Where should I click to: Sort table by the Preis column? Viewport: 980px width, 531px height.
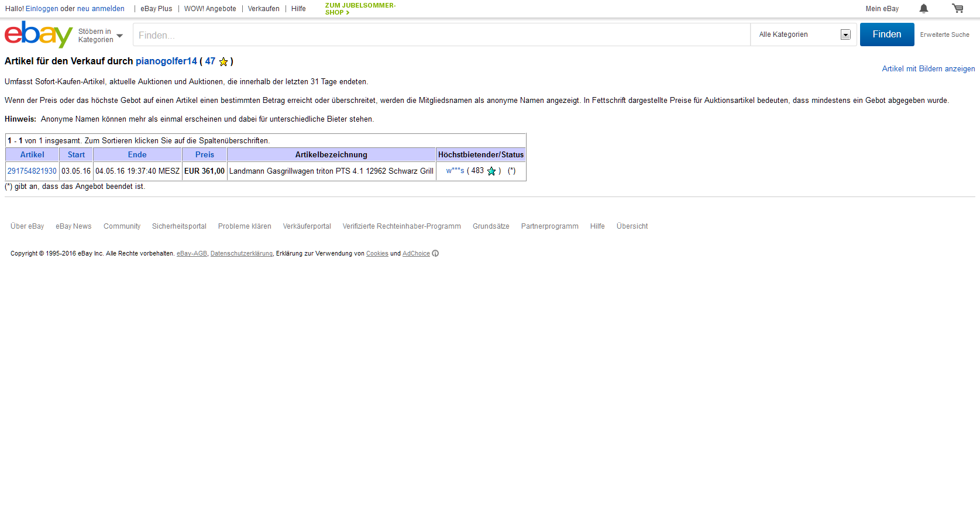point(205,155)
